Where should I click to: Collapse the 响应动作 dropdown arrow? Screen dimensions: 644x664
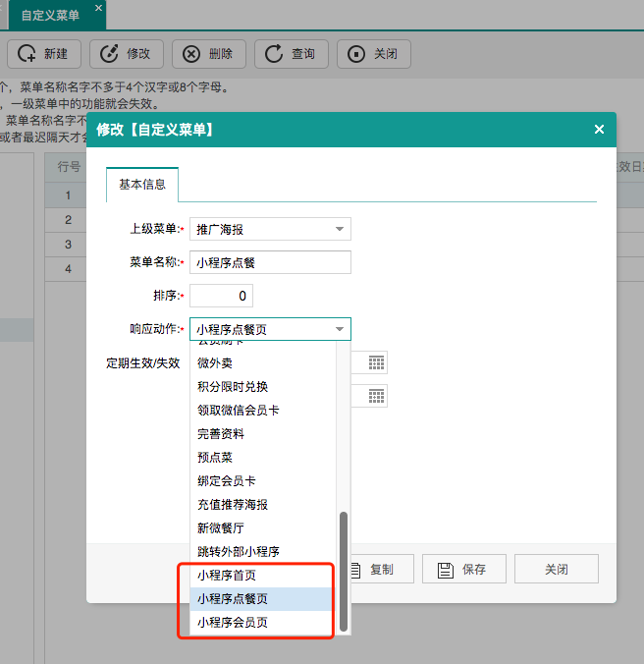340,329
